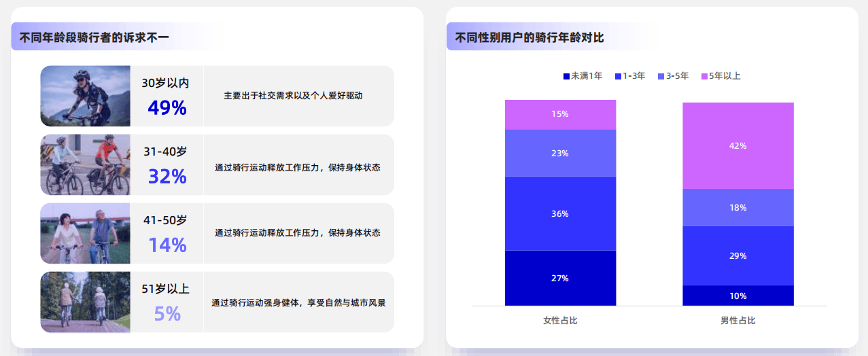The image size is (868, 356).
Task: Click the 32% percentage figure
Action: click(x=167, y=177)
